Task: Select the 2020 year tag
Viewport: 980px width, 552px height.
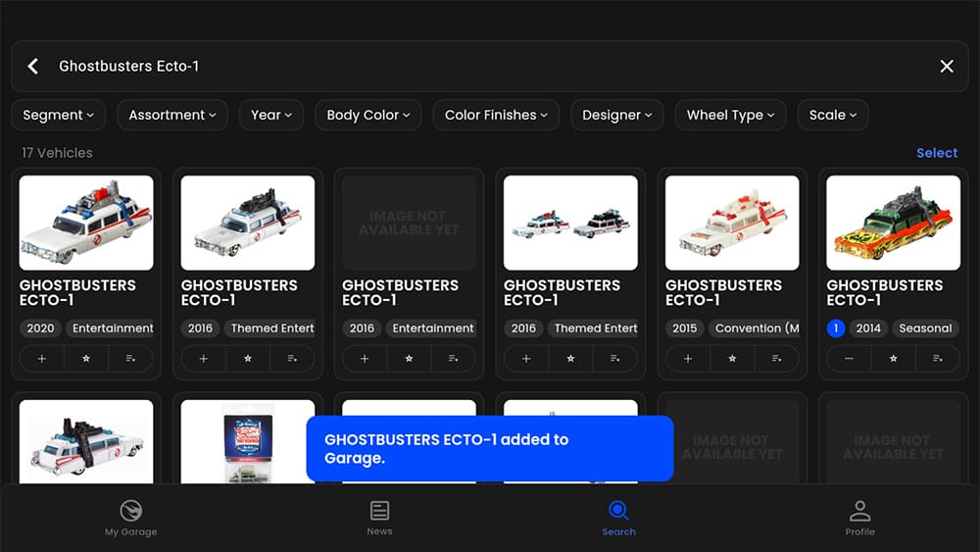Action: [x=40, y=328]
